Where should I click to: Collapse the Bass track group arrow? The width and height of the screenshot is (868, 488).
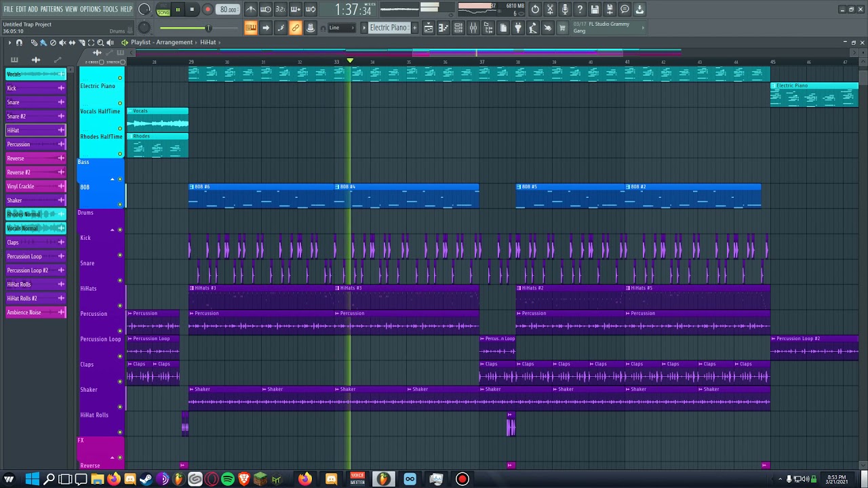click(x=113, y=179)
